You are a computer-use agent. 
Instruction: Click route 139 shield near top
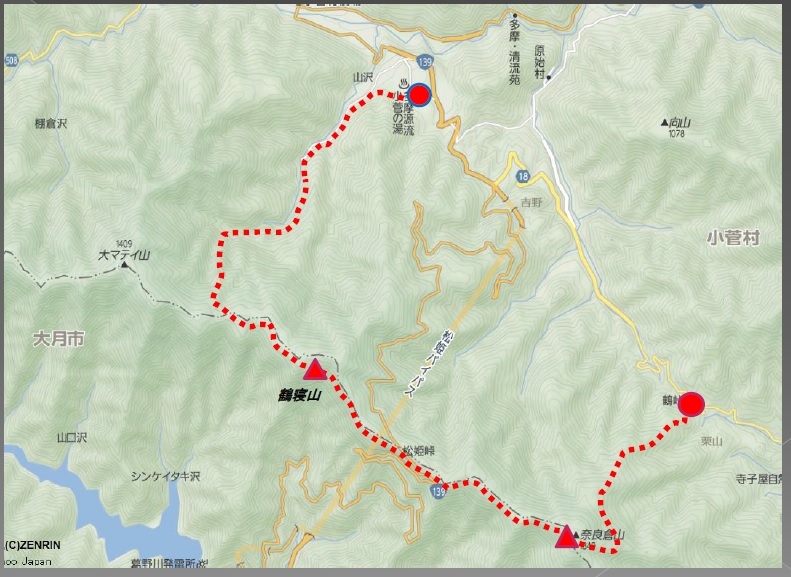425,62
